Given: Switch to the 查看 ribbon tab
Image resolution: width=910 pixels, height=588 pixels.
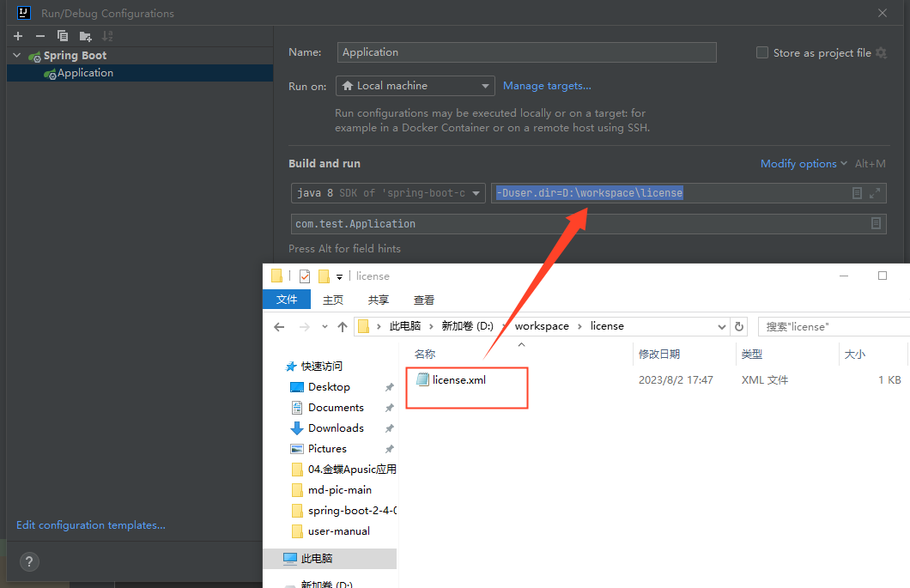Looking at the screenshot, I should click(x=423, y=300).
